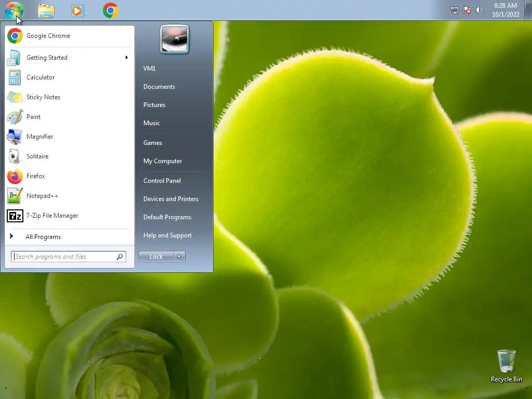The width and height of the screenshot is (532, 399).
Task: Click the Notepad++ icon
Action: click(x=15, y=196)
